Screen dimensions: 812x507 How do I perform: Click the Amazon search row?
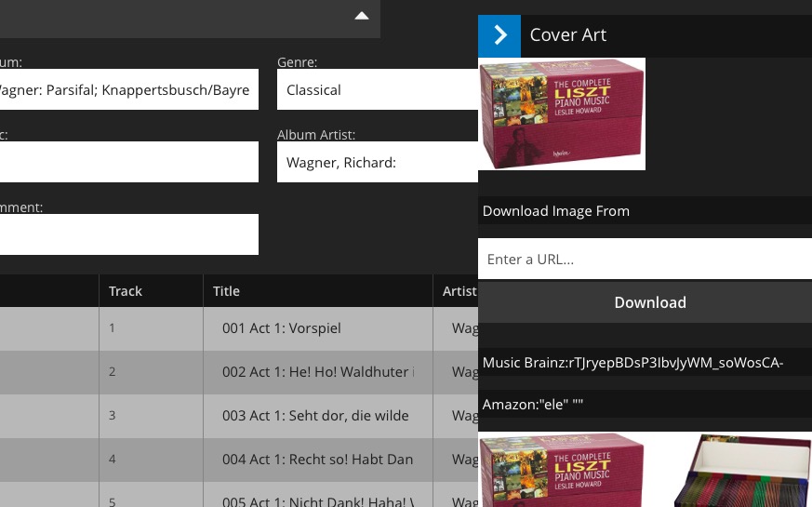click(645, 404)
